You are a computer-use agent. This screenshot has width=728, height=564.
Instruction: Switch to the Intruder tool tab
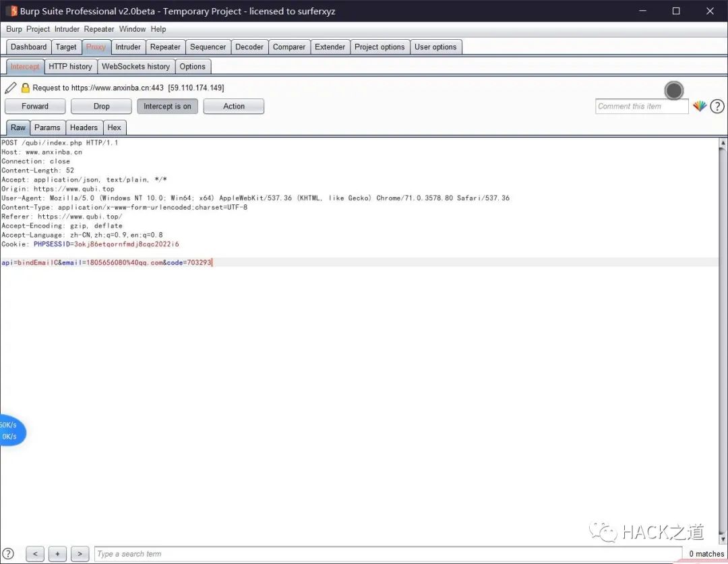click(x=128, y=47)
